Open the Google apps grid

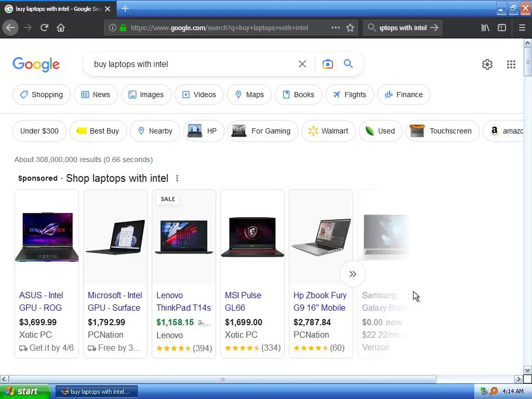511,64
